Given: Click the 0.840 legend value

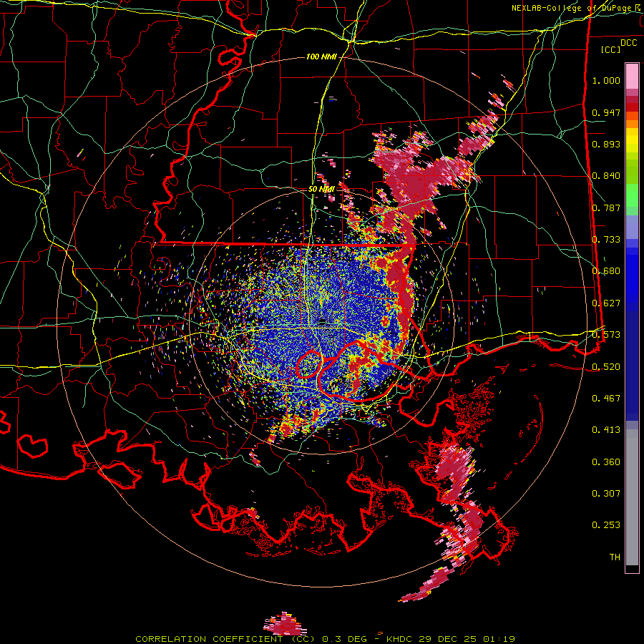Looking at the screenshot, I should point(606,176).
